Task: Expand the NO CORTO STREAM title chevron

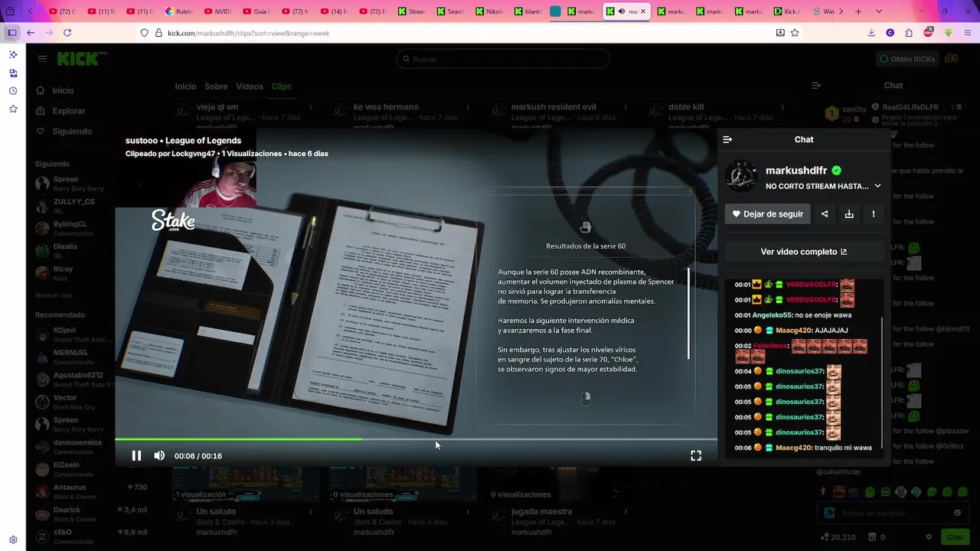Action: (x=877, y=186)
